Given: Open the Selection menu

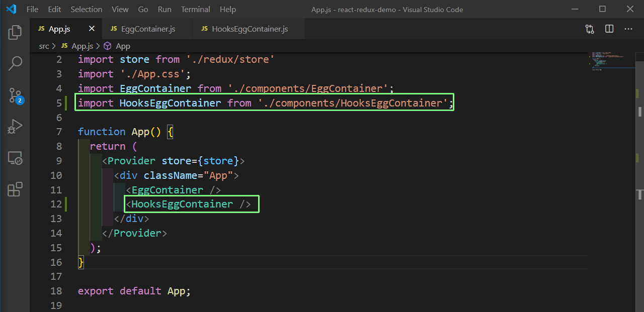Looking at the screenshot, I should (x=87, y=10).
